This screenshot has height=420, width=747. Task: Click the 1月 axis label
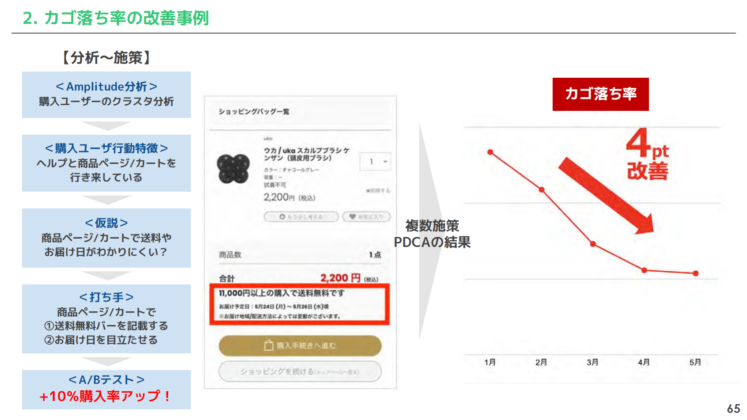click(x=490, y=362)
